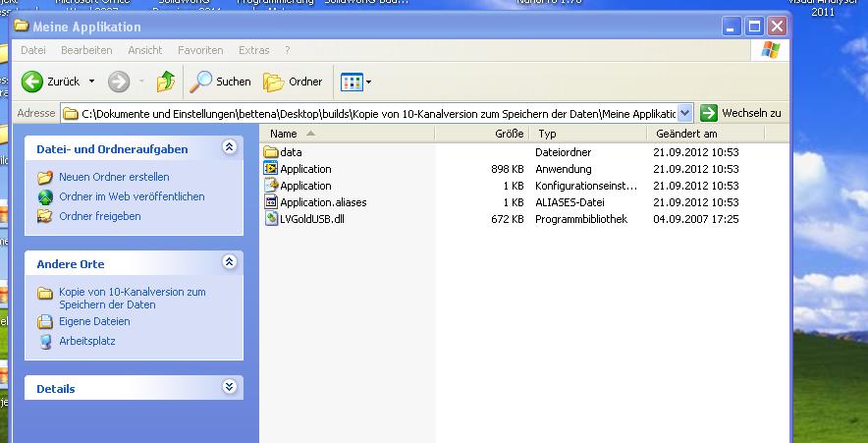Select the file named LVGoldUSB.dll

tap(312, 219)
